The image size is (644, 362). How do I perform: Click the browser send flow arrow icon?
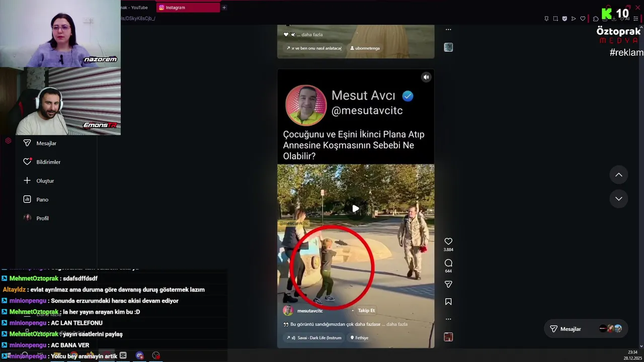[x=574, y=19]
